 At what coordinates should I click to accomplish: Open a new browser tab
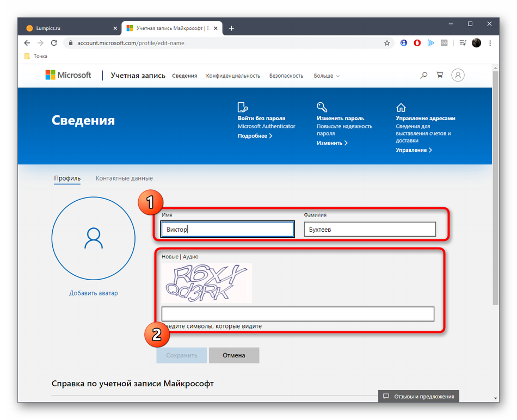pyautogui.click(x=231, y=28)
